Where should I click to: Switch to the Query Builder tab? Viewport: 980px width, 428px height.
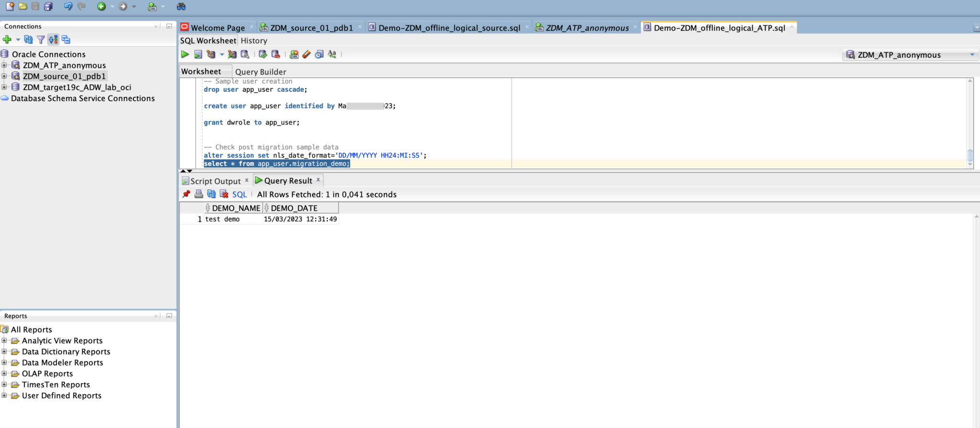260,72
